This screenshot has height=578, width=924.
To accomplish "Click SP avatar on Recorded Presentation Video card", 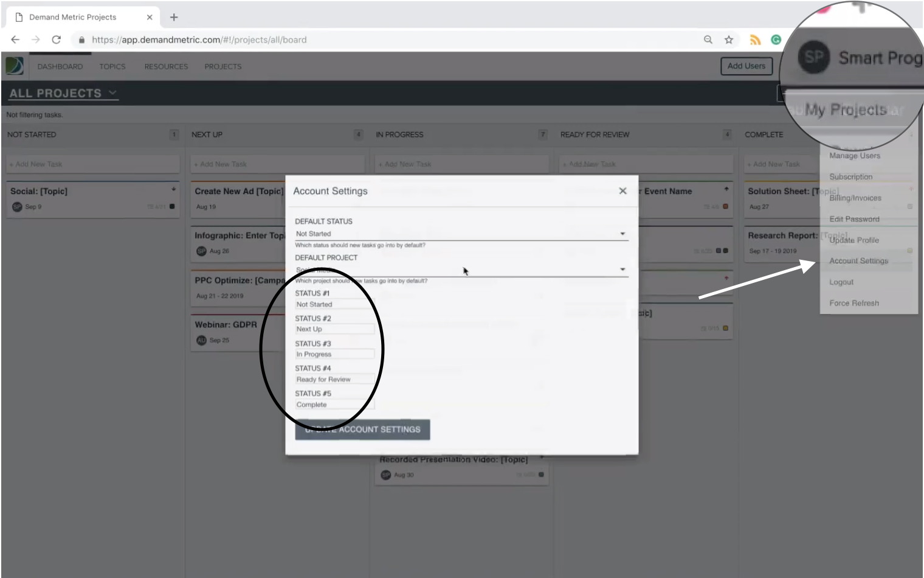I will tap(385, 475).
